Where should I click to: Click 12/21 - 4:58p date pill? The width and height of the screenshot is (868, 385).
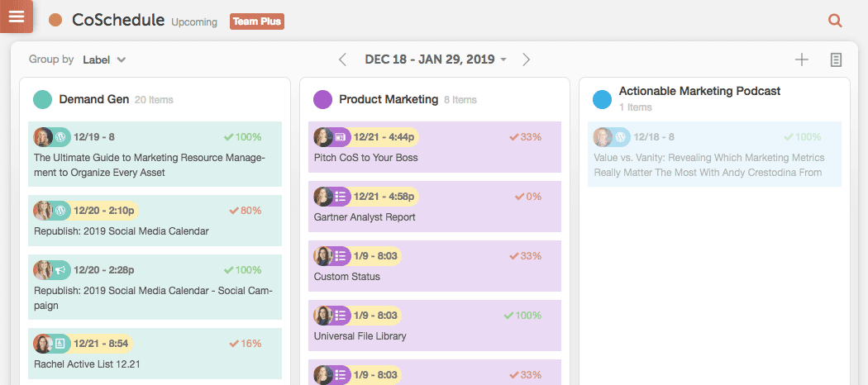(x=384, y=197)
